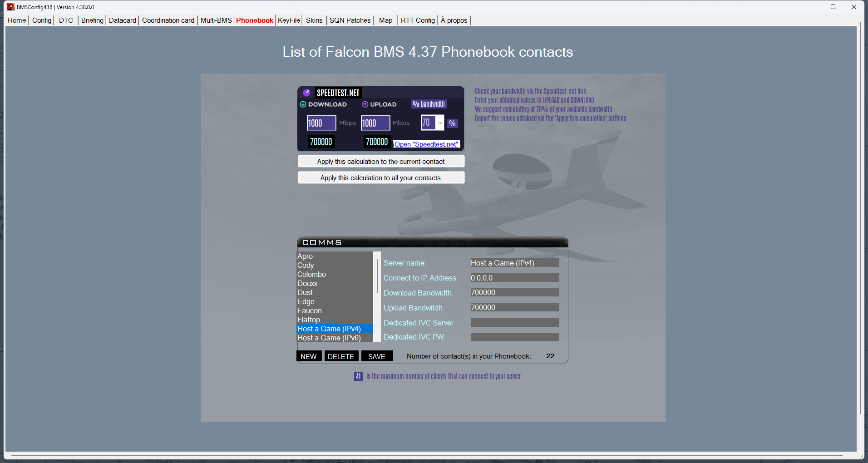Screen dimensions: 868x463
Task: Open the KeyFile tab
Action: coord(289,20)
